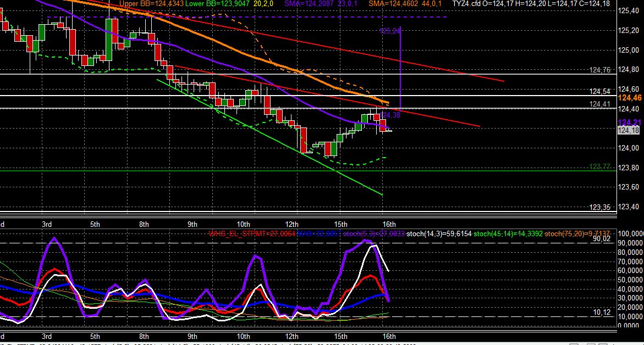Click the purple SMA=124,2087 label

(x=310, y=4)
